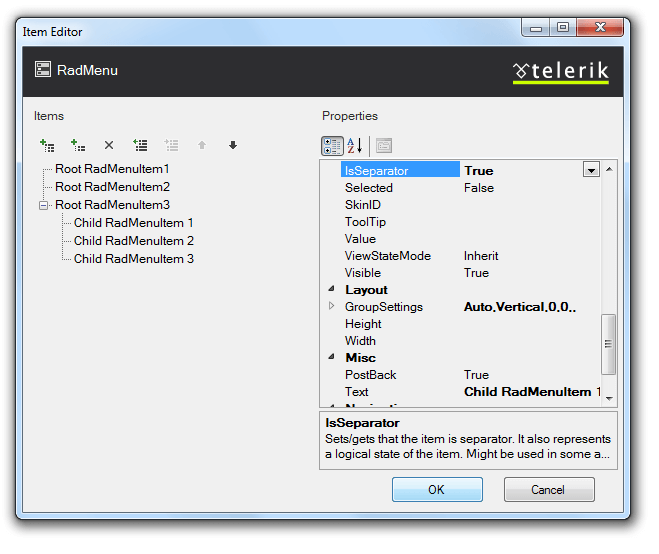Click the Text value Child RadMenuItem 1
Screen dimensions: 659x554
(532, 392)
